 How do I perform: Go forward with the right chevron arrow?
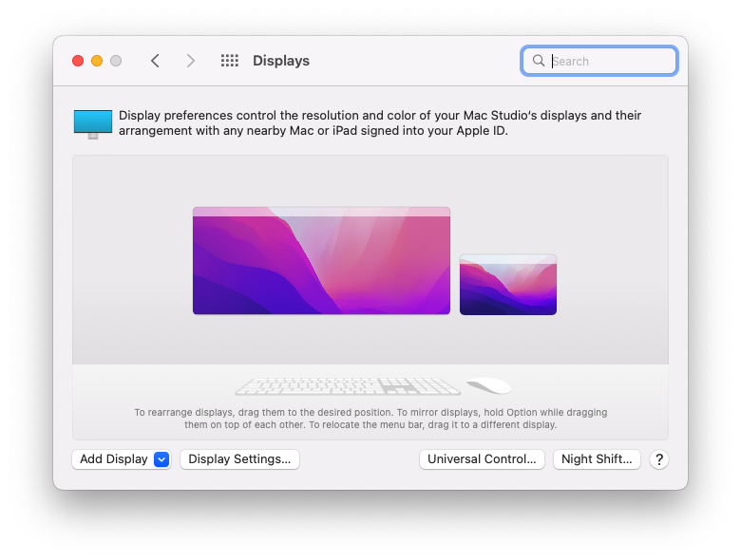190,61
